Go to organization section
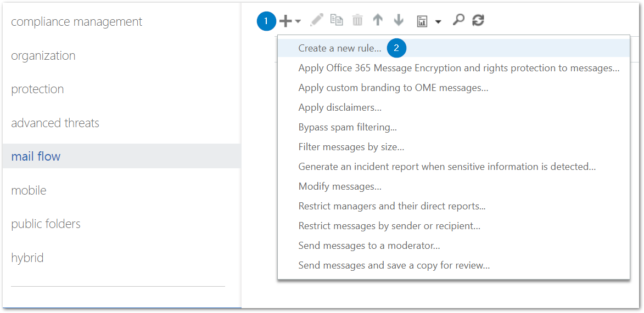Image resolution: width=644 pixels, height=313 pixels. (43, 56)
